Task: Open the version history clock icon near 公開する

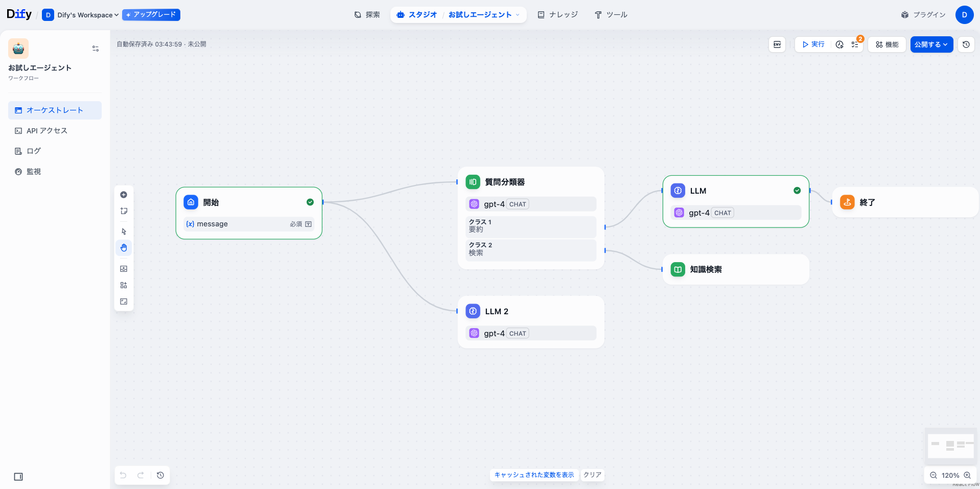Action: pyautogui.click(x=966, y=44)
